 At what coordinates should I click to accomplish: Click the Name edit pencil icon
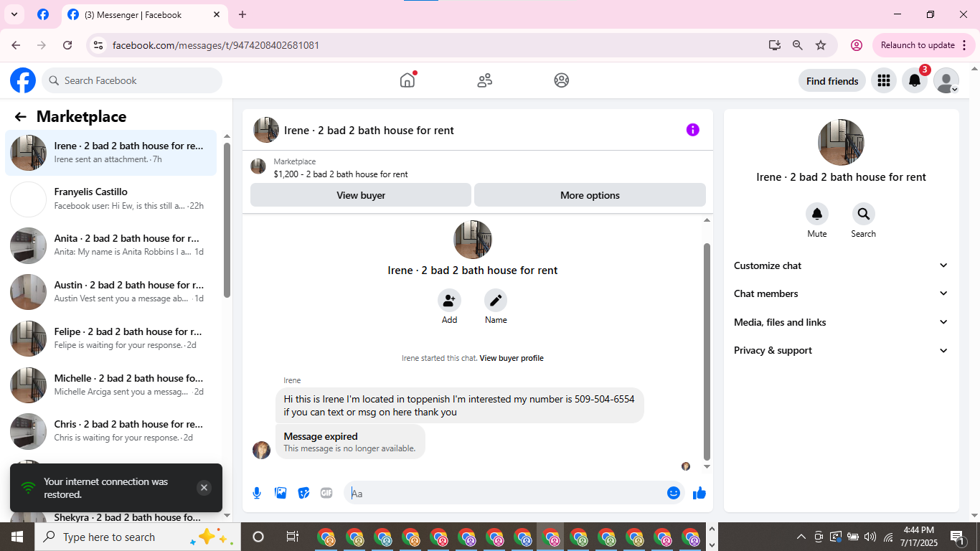496,300
